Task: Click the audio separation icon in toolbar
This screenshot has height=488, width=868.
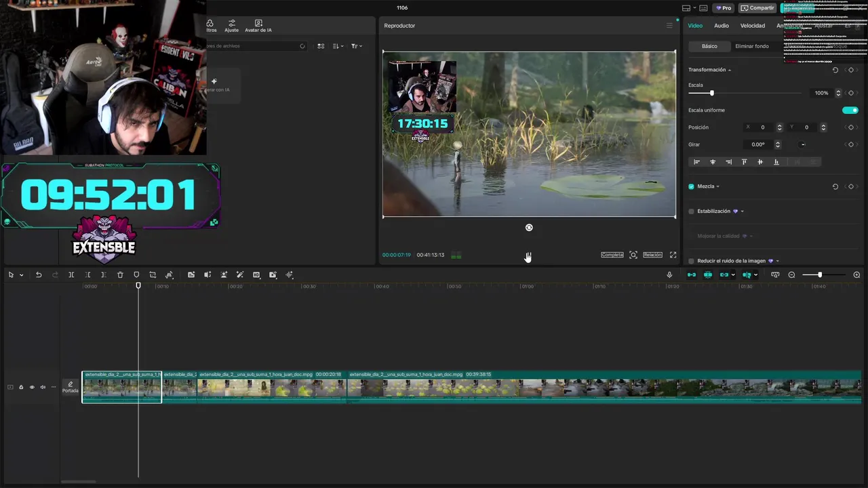Action: [208, 274]
